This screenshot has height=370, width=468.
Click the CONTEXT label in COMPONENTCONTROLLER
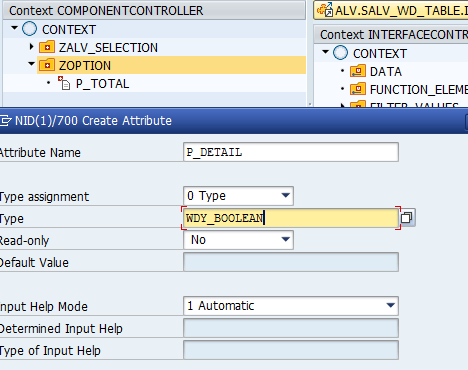click(69, 30)
